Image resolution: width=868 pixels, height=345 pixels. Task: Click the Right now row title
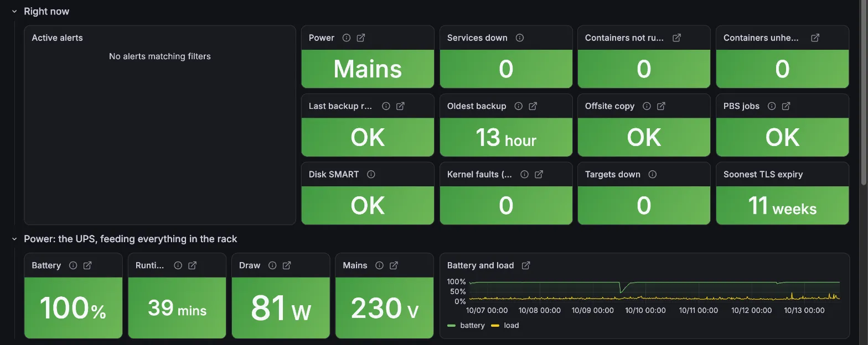click(46, 12)
